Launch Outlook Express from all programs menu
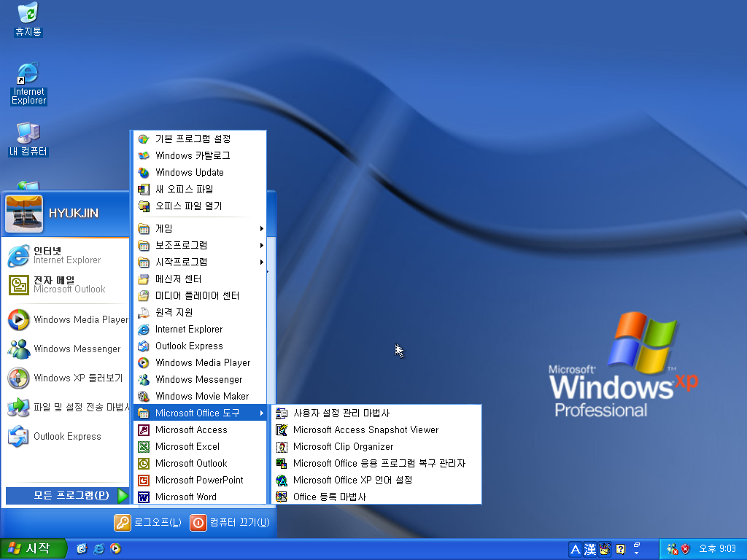Viewport: 747px width, 560px height. coord(200,346)
